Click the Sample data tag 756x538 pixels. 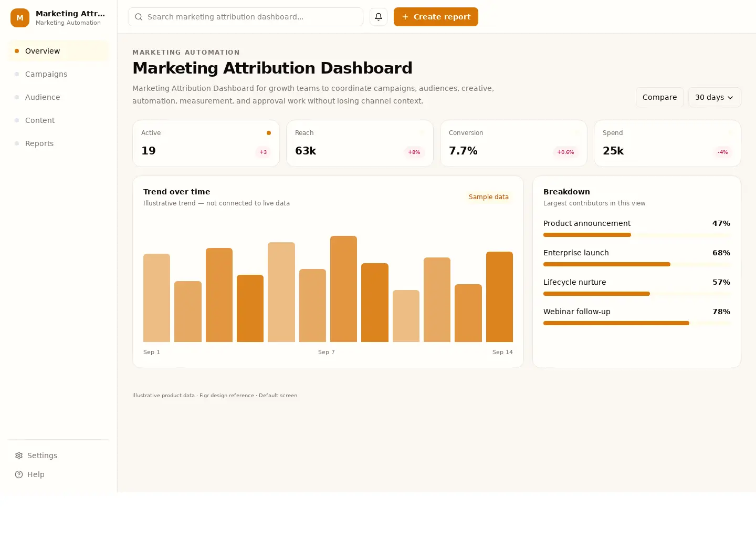(x=489, y=197)
